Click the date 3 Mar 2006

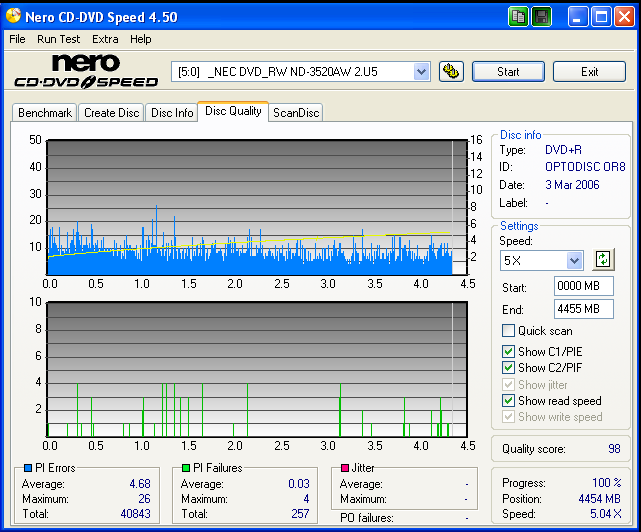[x=572, y=185]
